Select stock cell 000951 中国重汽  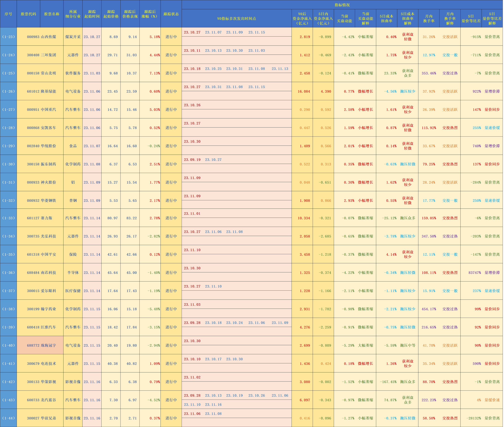coord(40,109)
